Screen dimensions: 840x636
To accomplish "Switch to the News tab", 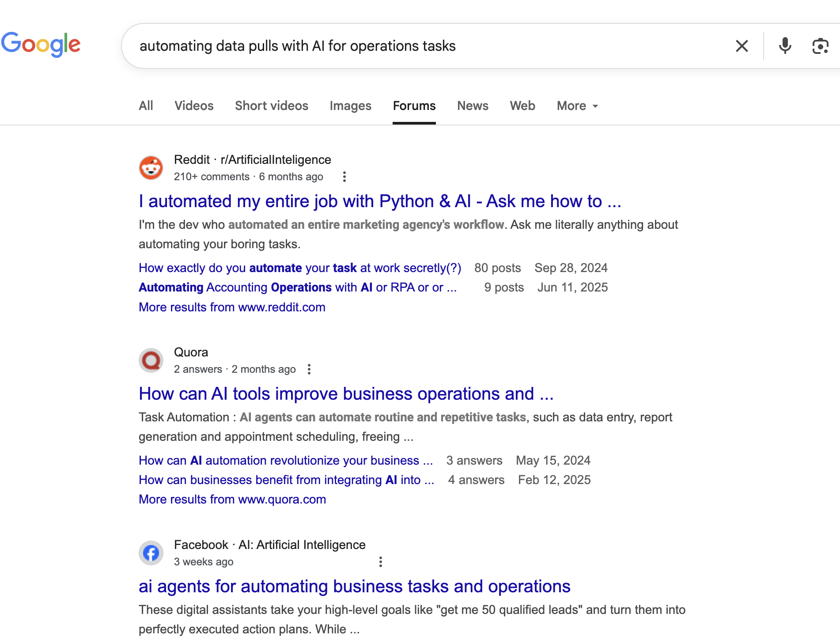I will tap(473, 106).
